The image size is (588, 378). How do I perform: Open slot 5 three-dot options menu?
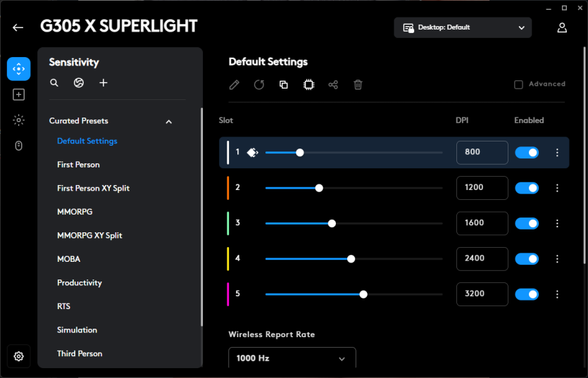557,294
